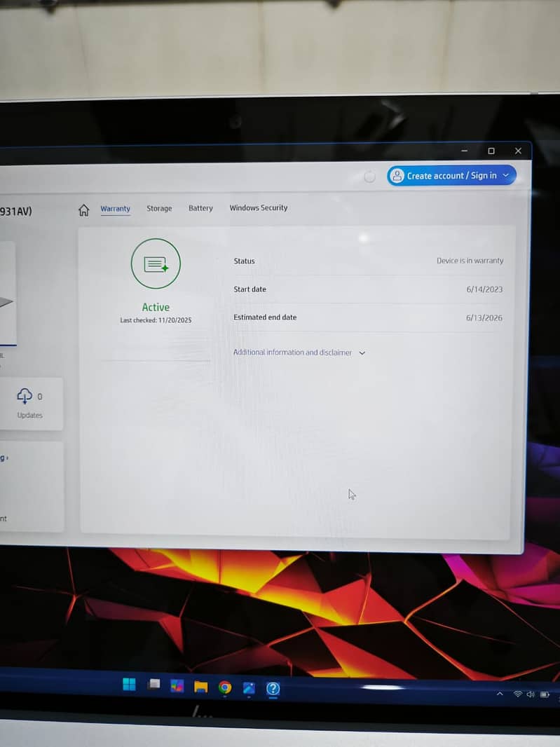The image size is (560, 747).
Task: Open Create account / Sign in dropdown
Action: (451, 175)
